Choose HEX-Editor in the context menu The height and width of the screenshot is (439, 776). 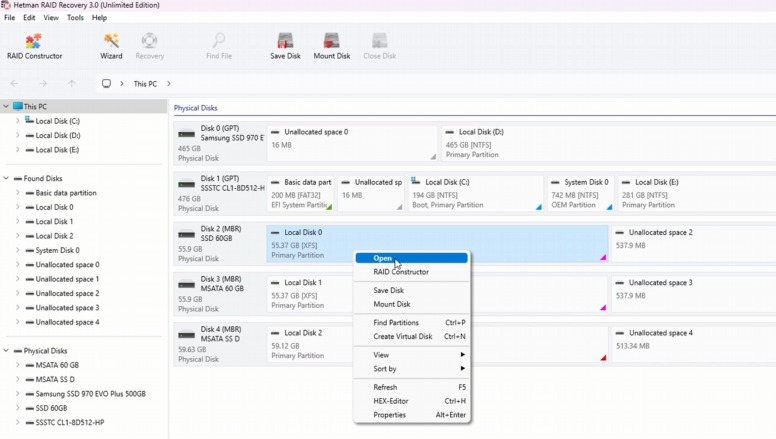pyautogui.click(x=411, y=401)
